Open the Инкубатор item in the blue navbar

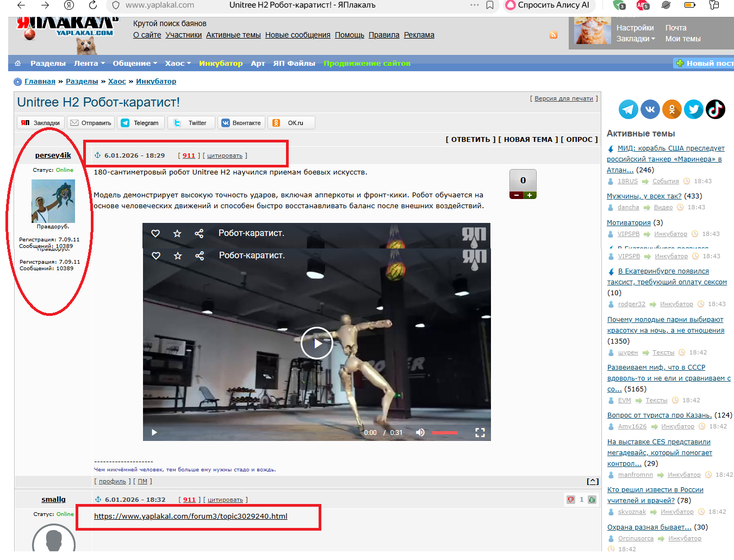point(221,63)
